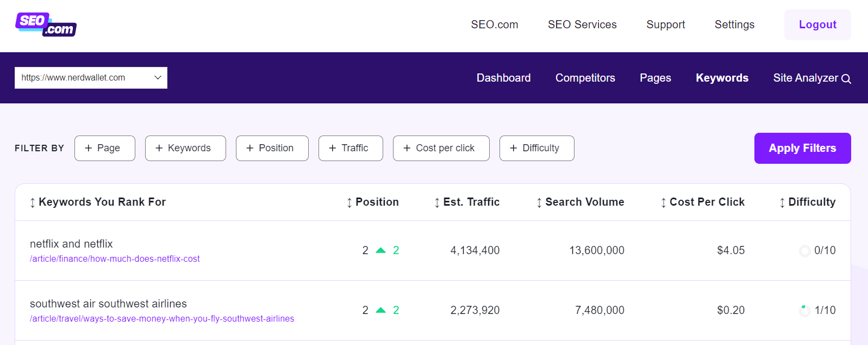
Task: Click difficulty circle icon for 0/10
Action: 804,251
